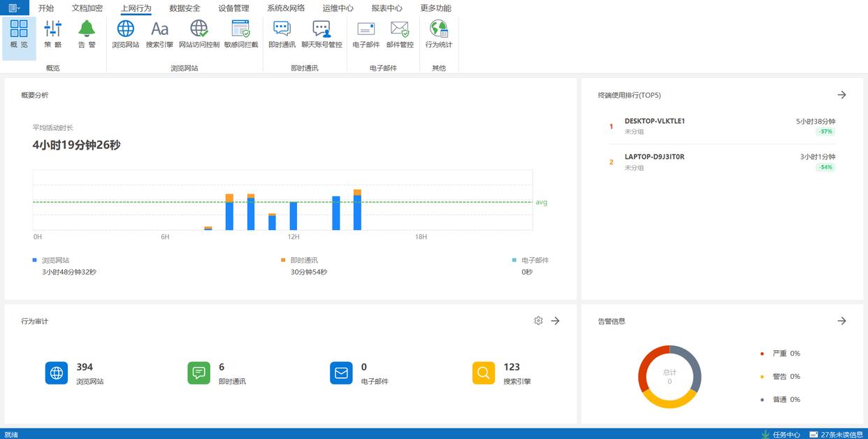Expand 终端使用排行 panel with arrow
868x439 pixels.
[x=841, y=95]
